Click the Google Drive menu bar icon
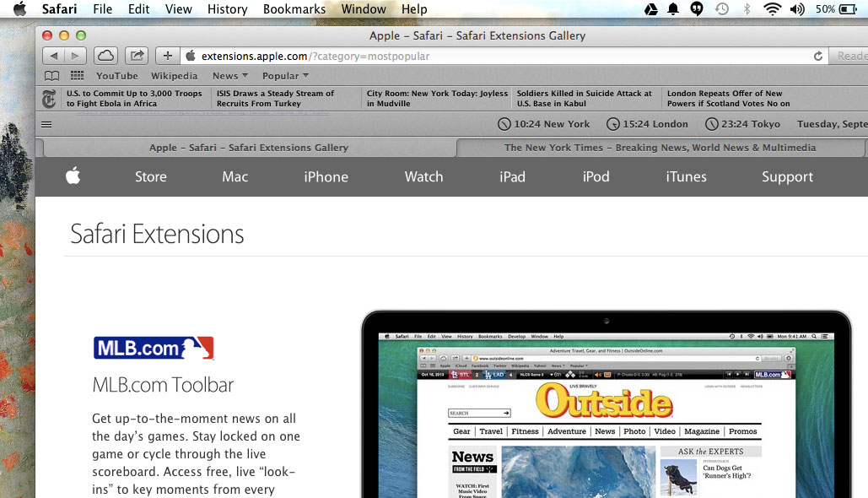Screen dimensions: 868x498 (651, 9)
